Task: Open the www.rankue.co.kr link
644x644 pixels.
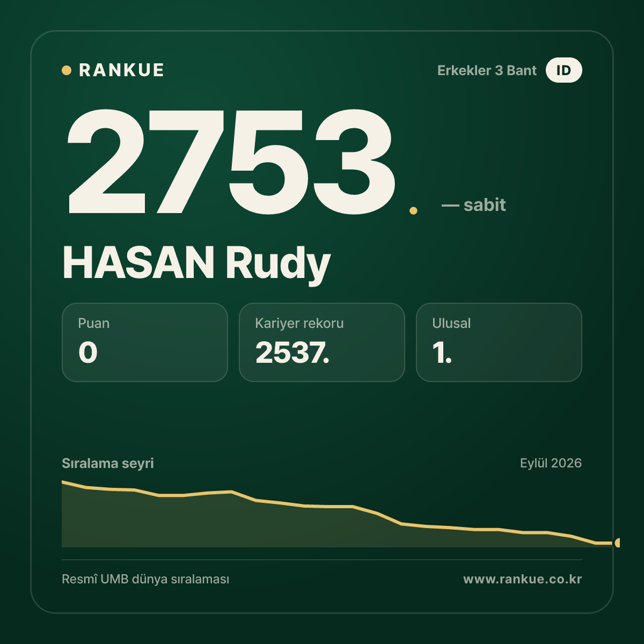Action: (523, 580)
